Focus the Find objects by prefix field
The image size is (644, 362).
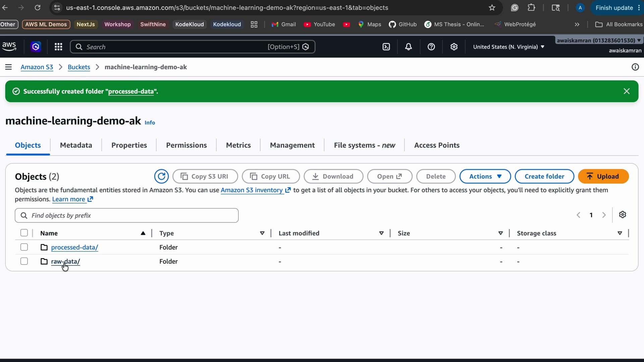point(127,216)
